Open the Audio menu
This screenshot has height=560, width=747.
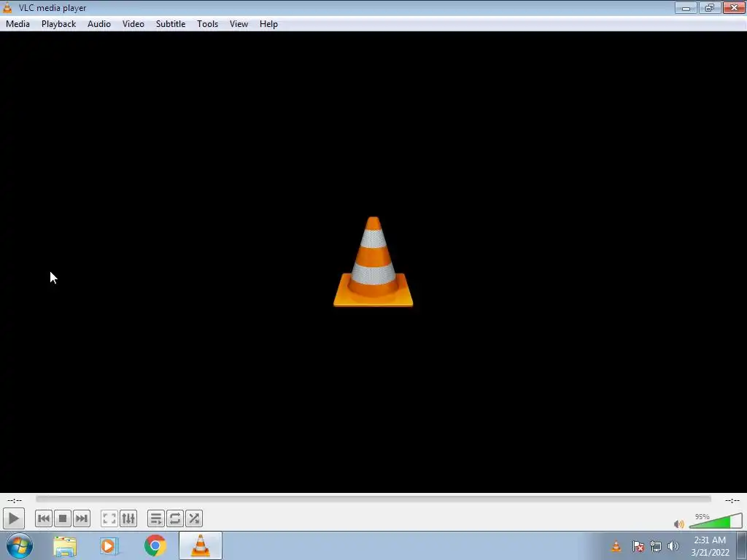99,24
